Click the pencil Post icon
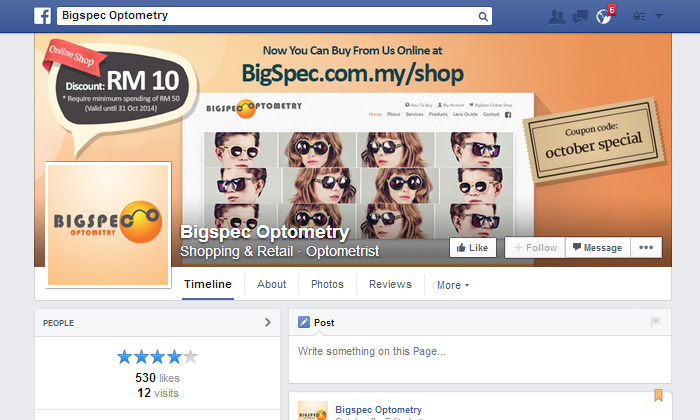The width and height of the screenshot is (700, 420). [304, 322]
